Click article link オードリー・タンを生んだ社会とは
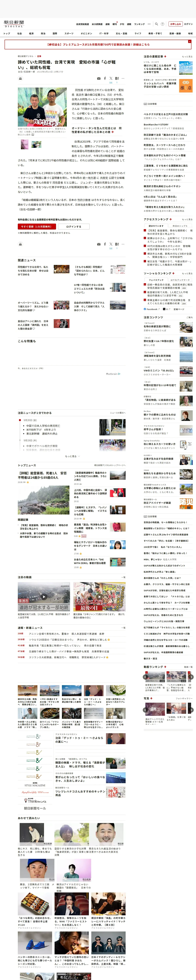 point(96,130)
